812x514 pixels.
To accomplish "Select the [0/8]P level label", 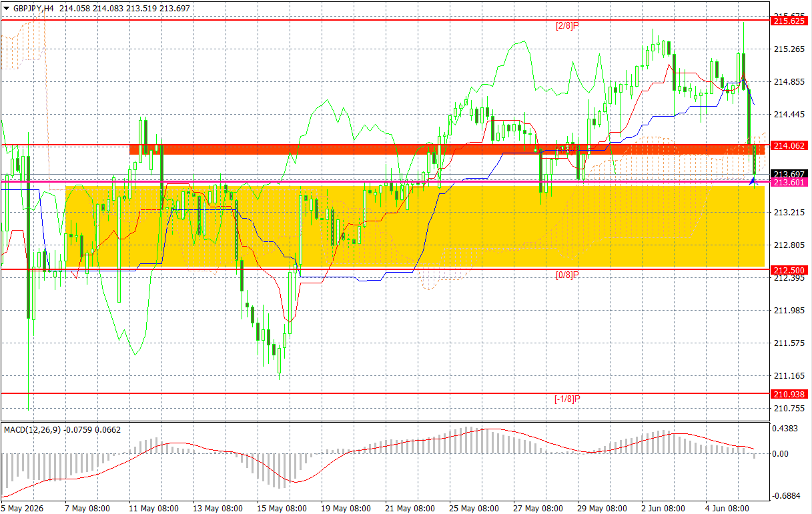I will (x=567, y=275).
